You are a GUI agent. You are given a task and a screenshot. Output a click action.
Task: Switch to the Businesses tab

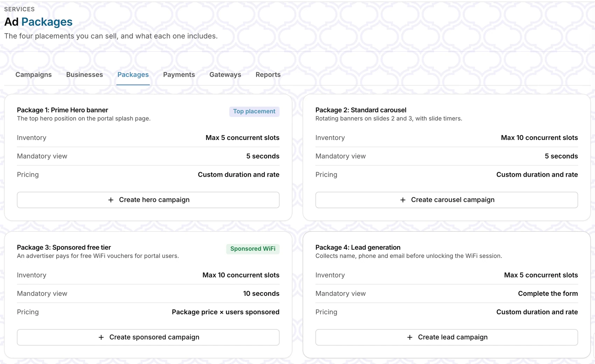[84, 75]
